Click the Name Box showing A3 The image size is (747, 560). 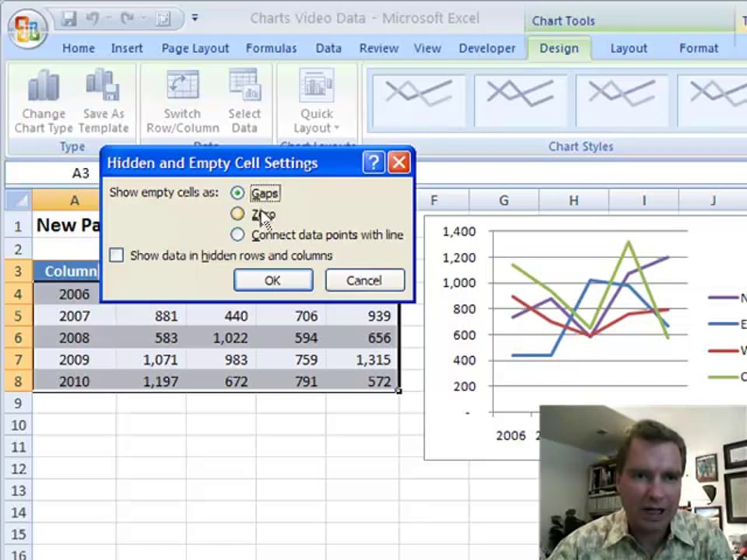coord(54,173)
